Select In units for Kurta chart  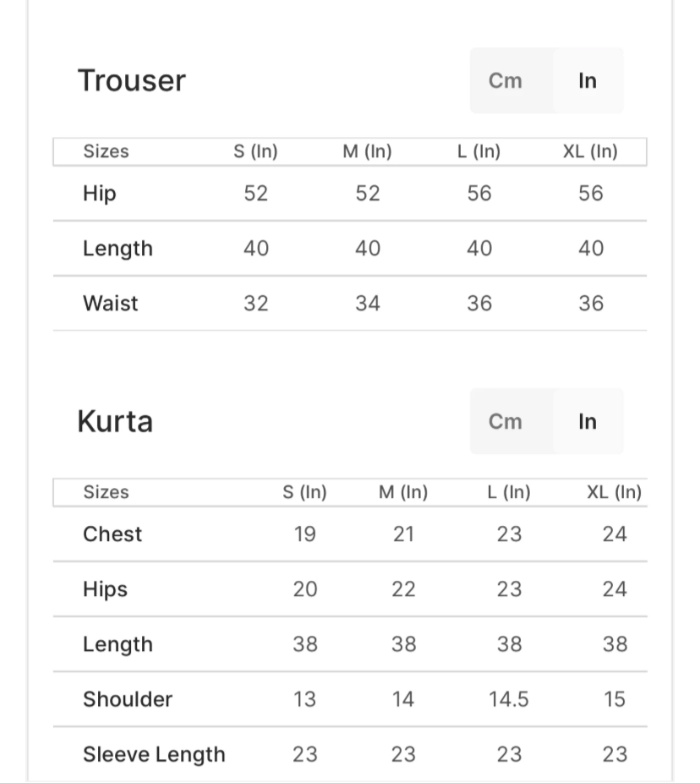point(588,422)
